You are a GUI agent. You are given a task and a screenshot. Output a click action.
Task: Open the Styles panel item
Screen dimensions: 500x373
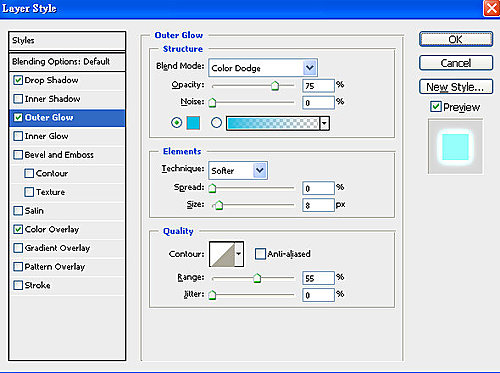point(67,41)
